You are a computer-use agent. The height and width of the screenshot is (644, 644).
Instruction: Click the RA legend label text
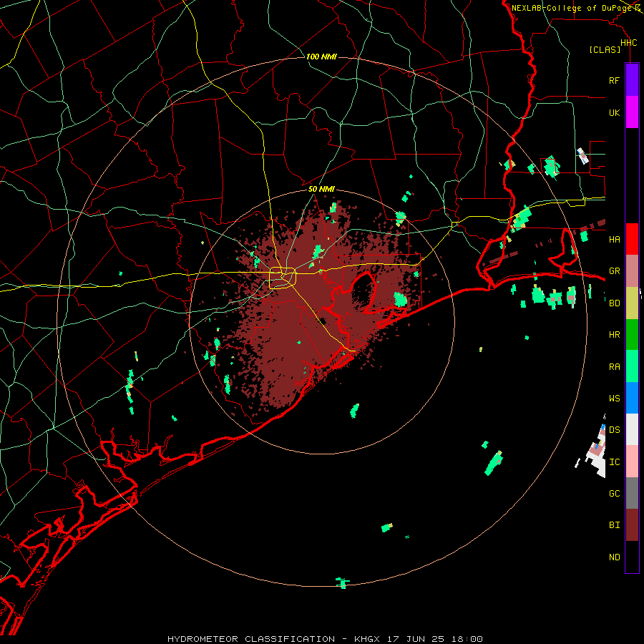(614, 366)
